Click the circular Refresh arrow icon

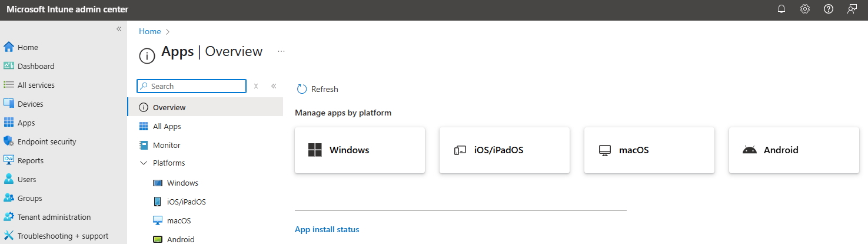click(302, 89)
